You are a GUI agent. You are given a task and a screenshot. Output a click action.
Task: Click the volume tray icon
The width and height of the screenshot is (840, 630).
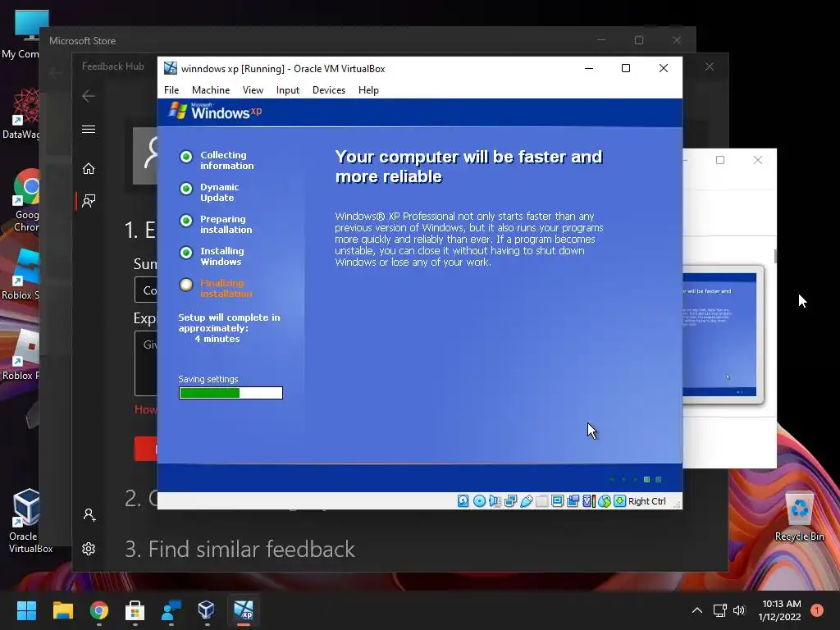coord(739,610)
